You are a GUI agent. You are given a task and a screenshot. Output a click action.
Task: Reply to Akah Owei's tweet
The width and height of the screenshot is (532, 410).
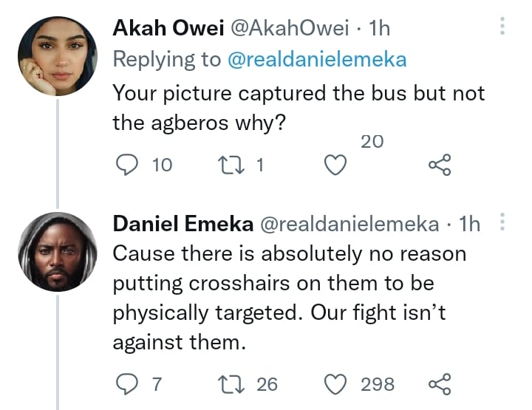click(x=129, y=165)
